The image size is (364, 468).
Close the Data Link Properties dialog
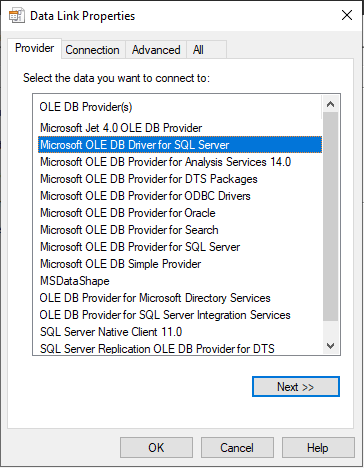pyautogui.click(x=347, y=15)
